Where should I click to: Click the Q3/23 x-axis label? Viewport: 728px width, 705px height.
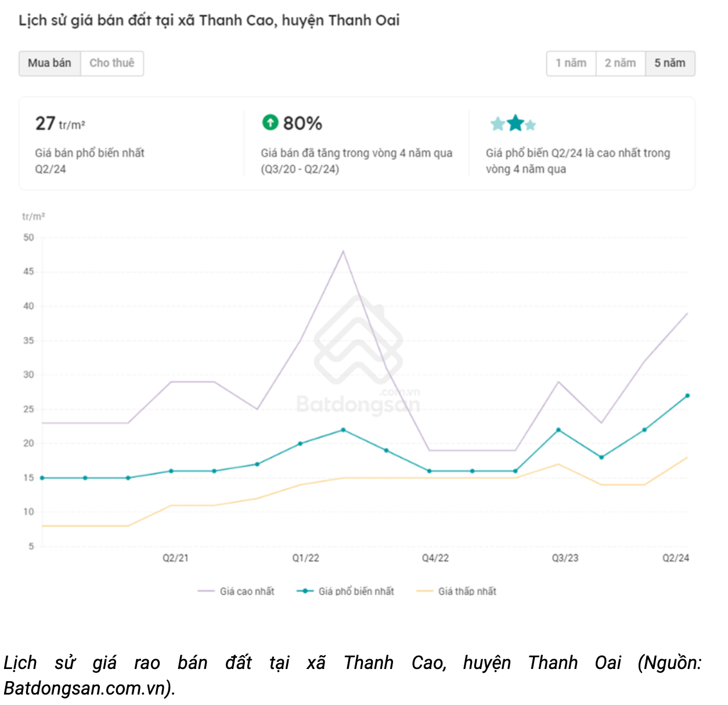point(565,558)
